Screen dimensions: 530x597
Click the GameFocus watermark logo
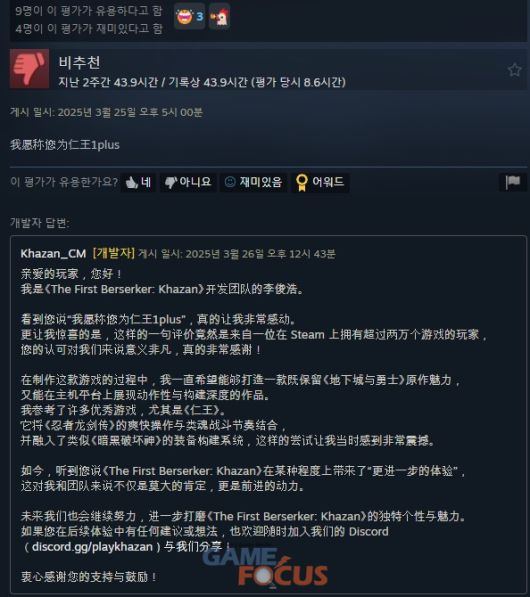coord(265,567)
